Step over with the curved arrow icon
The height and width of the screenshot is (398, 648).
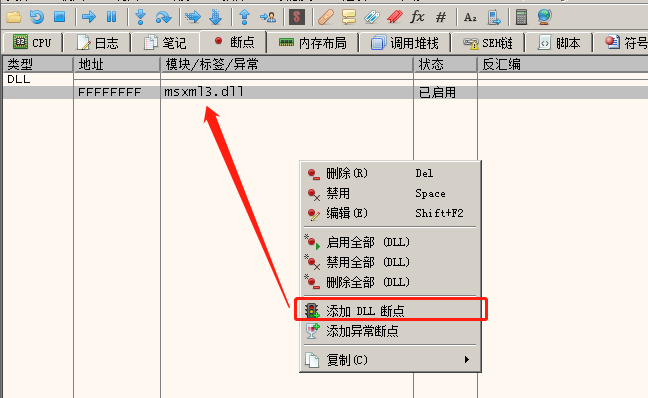163,17
